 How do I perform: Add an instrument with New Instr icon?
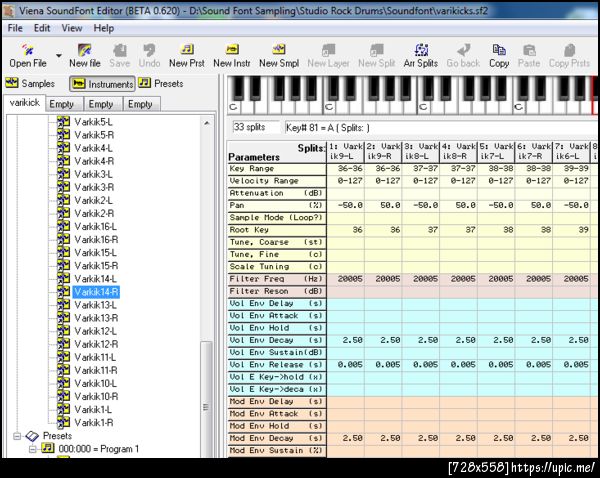coord(232,55)
